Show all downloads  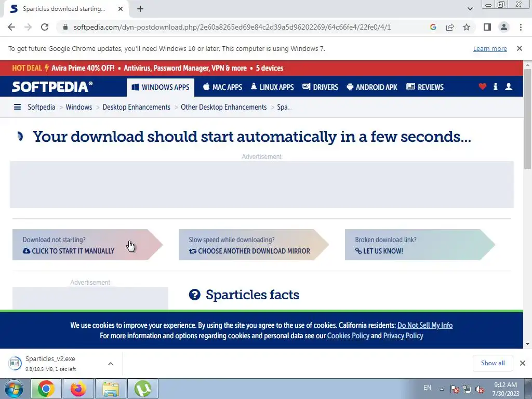493,363
